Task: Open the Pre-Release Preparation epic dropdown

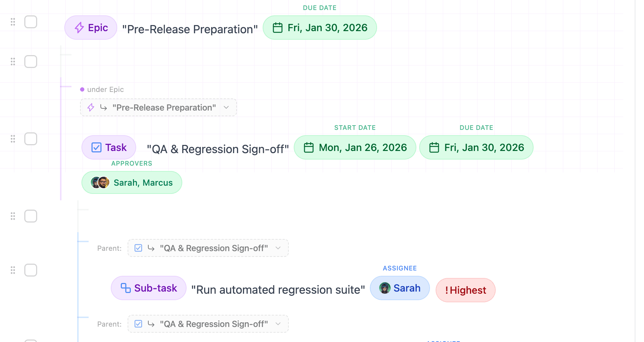Action: click(226, 107)
